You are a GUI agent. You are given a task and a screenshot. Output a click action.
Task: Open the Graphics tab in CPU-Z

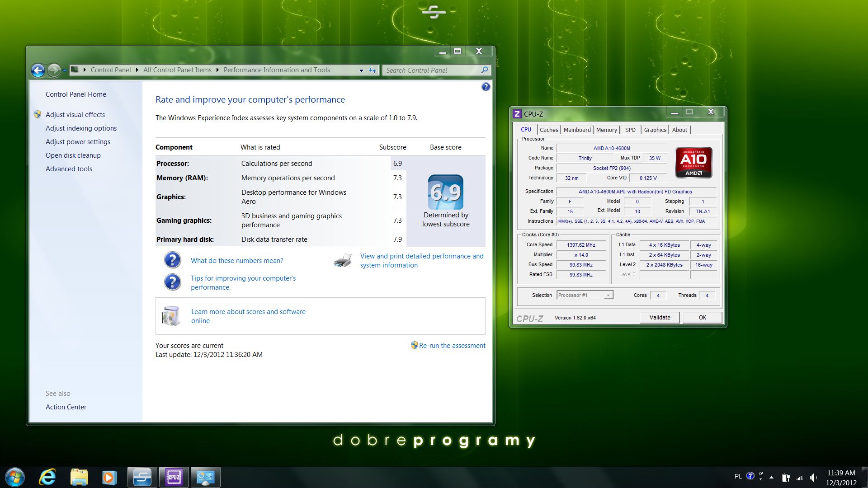click(x=655, y=130)
